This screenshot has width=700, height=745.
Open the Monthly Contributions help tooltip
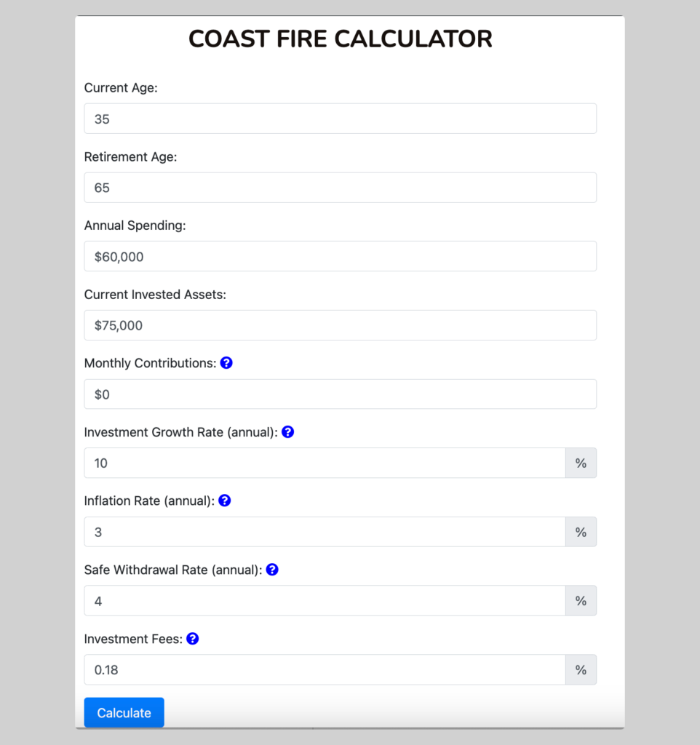pos(226,362)
